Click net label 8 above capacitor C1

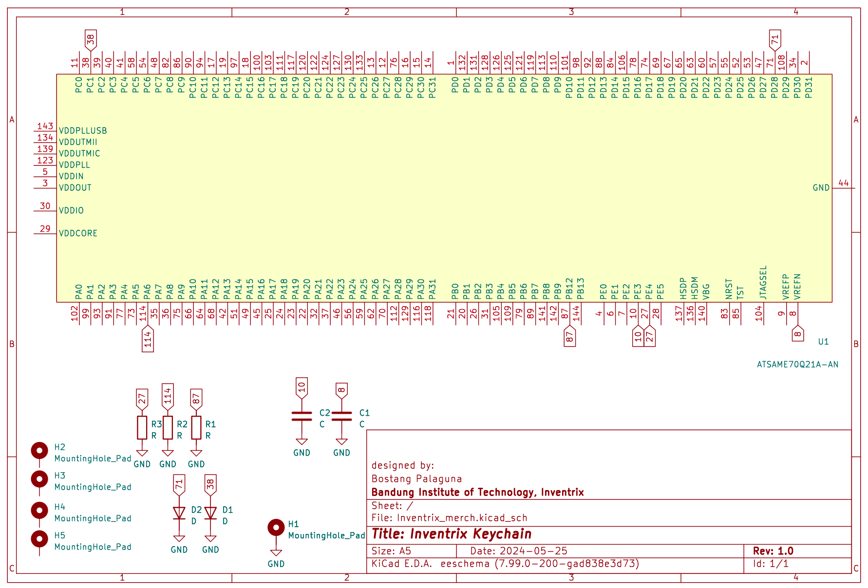[341, 391]
